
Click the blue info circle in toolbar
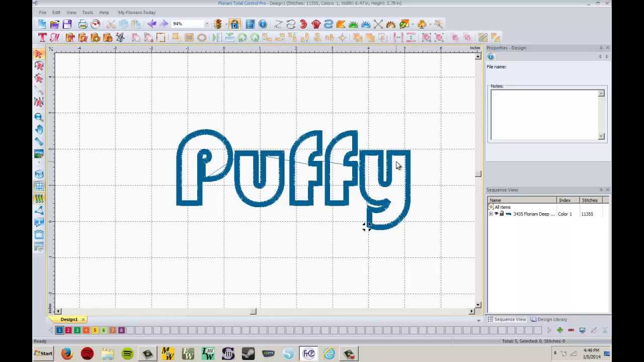tap(263, 24)
